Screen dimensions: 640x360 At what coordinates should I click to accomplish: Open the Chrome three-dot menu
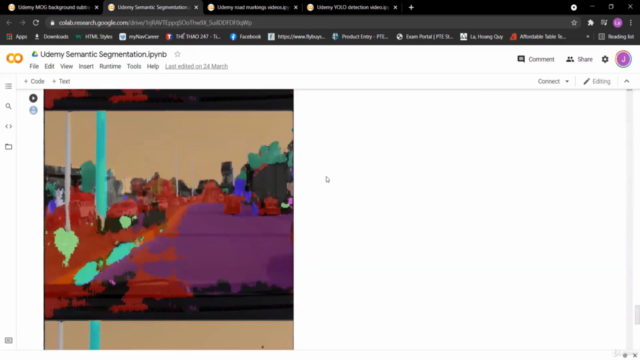[631, 22]
